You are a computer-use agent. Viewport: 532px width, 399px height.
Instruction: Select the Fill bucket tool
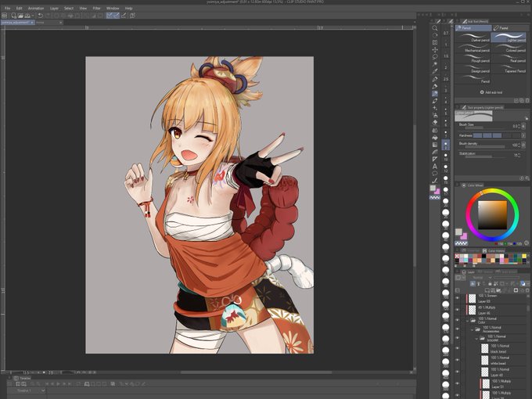click(435, 138)
